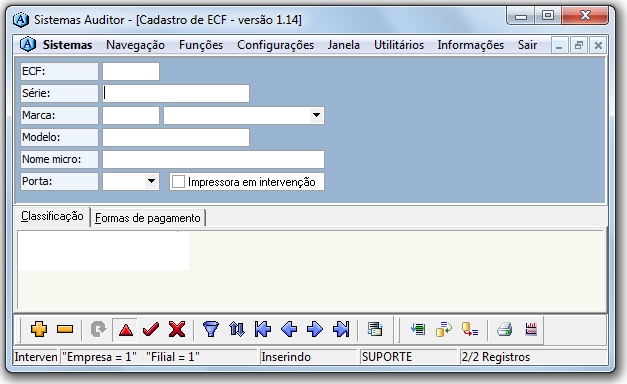627x384 pixels.
Task: Click the Nome micro input field
Action: click(x=213, y=159)
